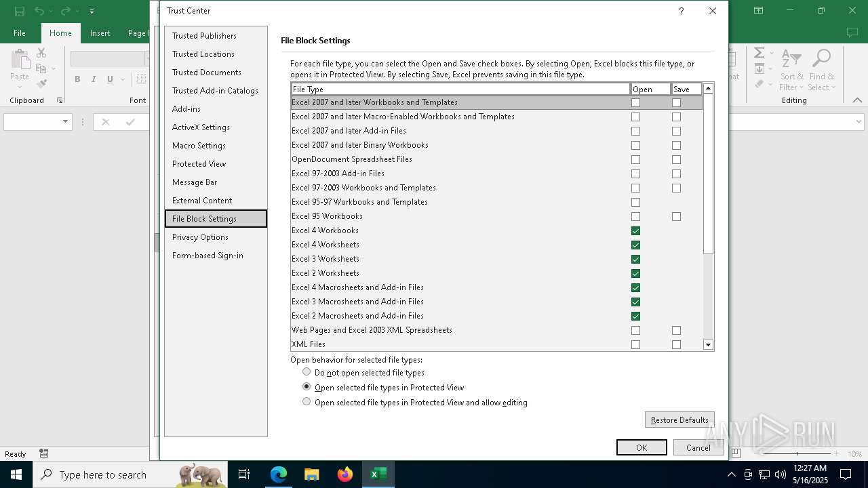
Task: Click Ribbon Display Options icon in title bar
Action: [758, 11]
